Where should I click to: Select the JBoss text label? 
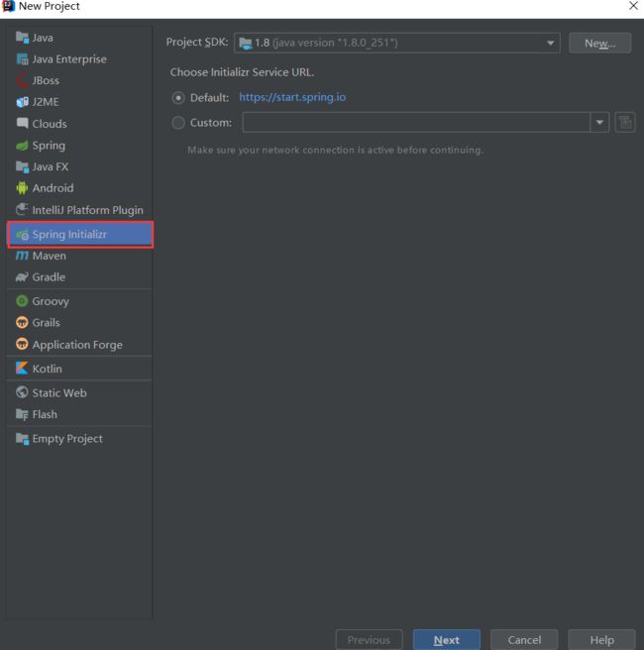pyautogui.click(x=46, y=80)
